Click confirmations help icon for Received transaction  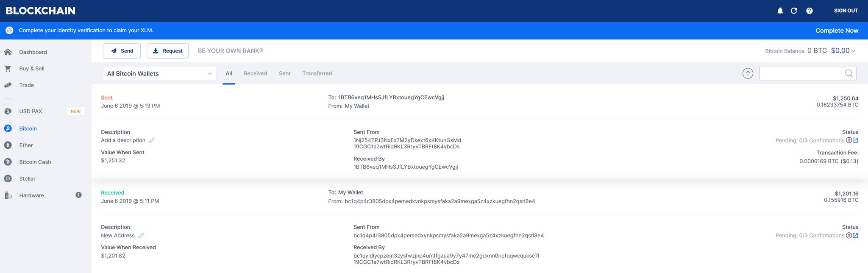tap(849, 235)
